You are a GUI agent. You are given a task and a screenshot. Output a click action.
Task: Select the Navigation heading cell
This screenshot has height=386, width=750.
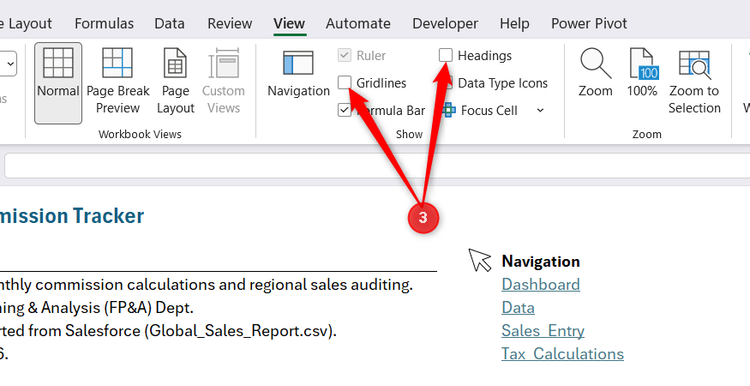540,261
